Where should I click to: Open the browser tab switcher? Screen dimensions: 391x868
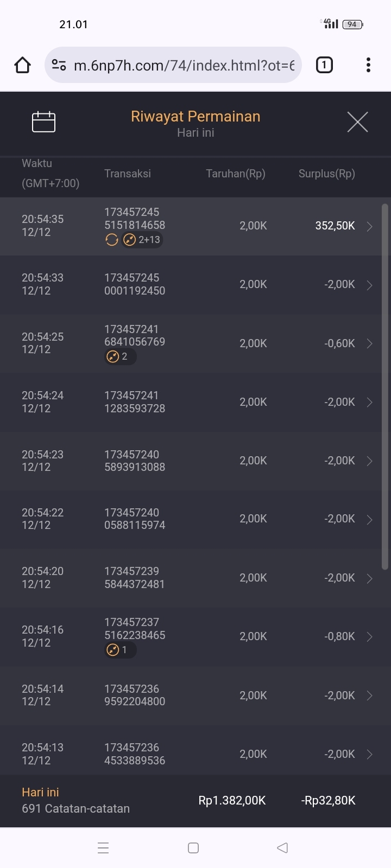pos(324,65)
